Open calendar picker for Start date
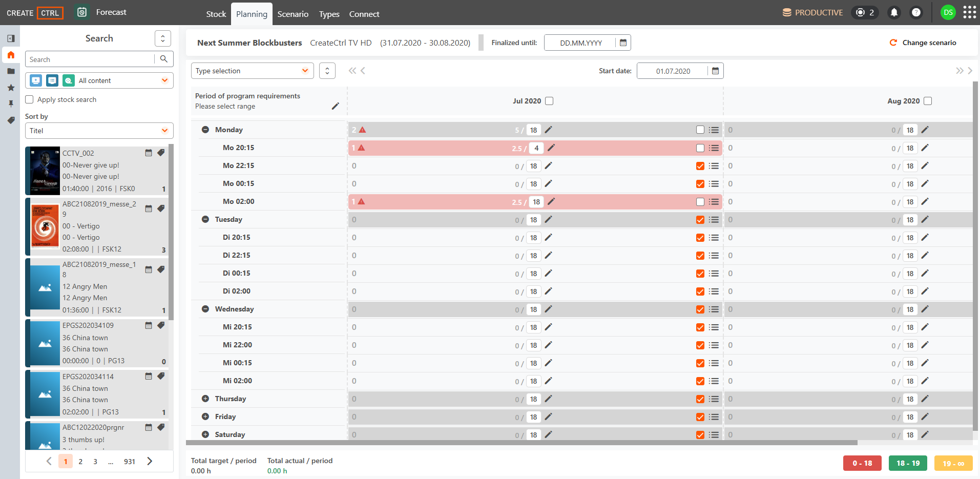The height and width of the screenshot is (479, 980). (715, 71)
